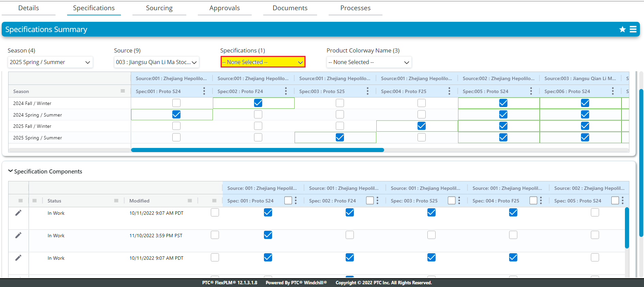The width and height of the screenshot is (644, 287).
Task: Click the page vertical scrollbar at right
Action: click(x=641, y=163)
